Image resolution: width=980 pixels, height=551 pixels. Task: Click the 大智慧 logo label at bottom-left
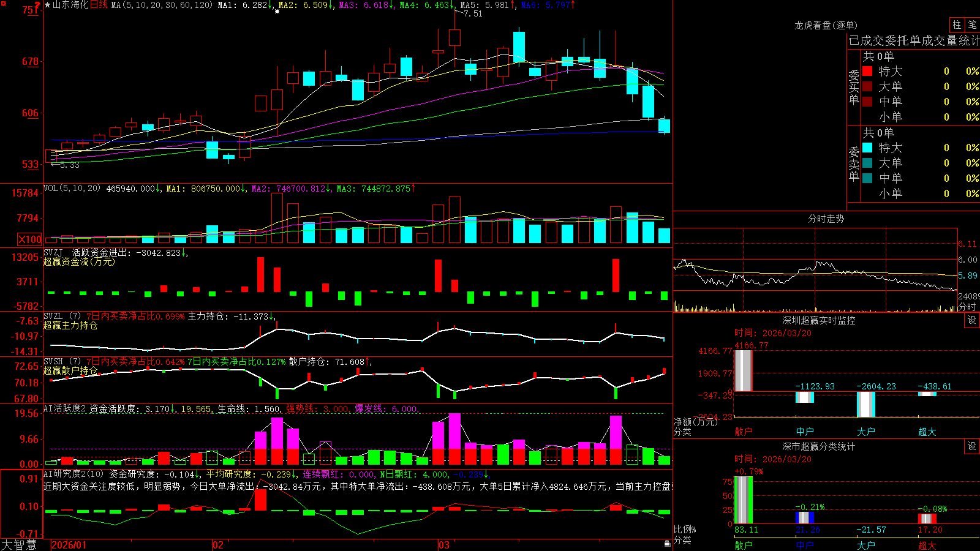19,545
